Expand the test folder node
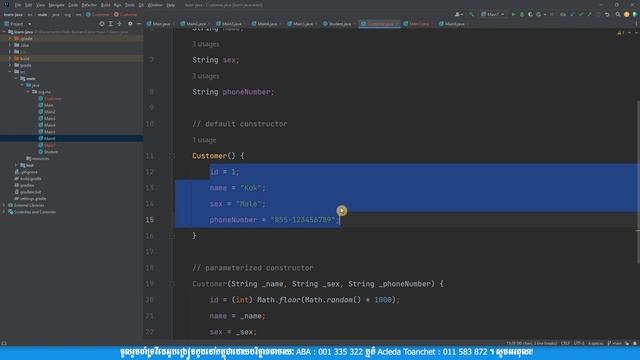The width and height of the screenshot is (640, 360). coord(16,165)
